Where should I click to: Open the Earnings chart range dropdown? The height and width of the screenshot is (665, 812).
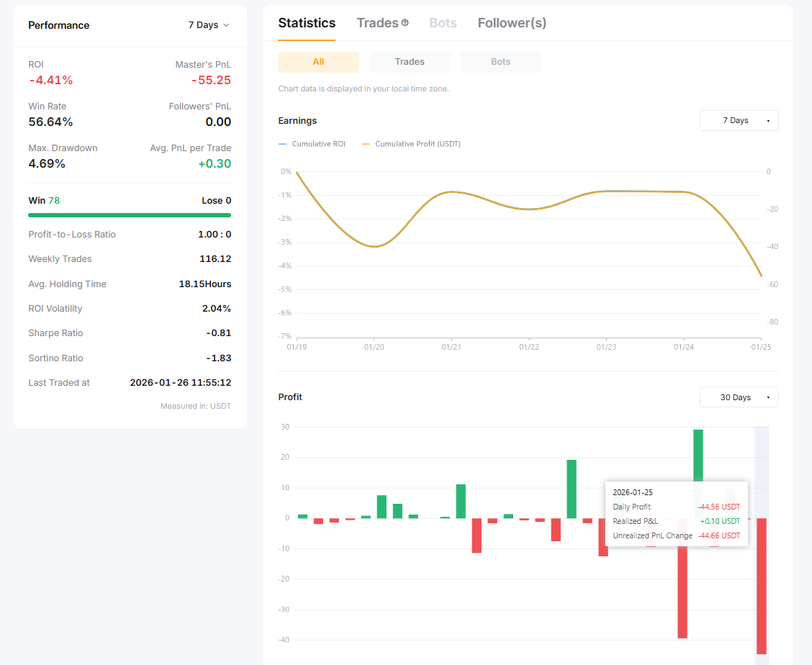coord(739,121)
